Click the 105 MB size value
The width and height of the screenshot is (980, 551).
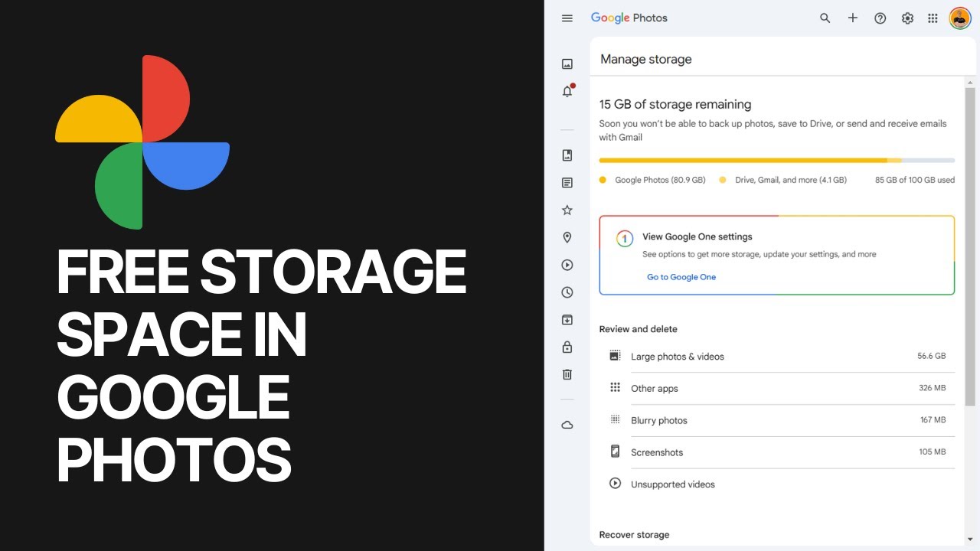point(933,452)
